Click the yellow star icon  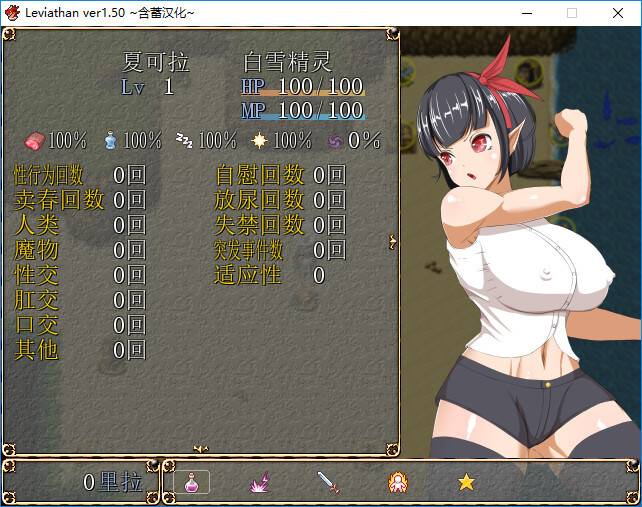coord(466,482)
